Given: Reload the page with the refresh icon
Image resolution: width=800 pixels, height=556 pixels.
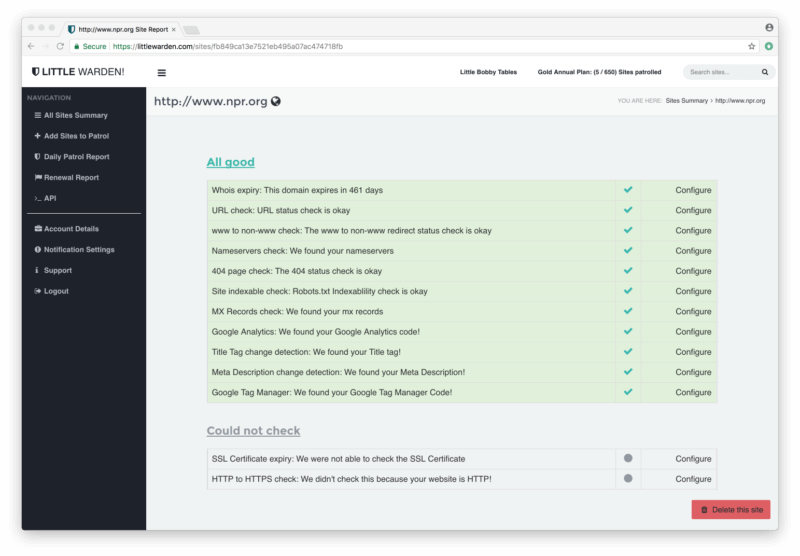Looking at the screenshot, I should click(60, 46).
